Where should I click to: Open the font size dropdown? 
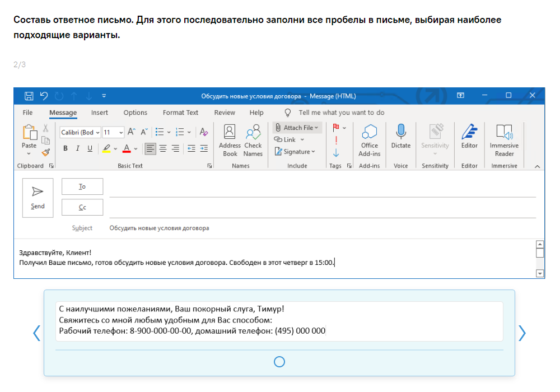coord(122,133)
